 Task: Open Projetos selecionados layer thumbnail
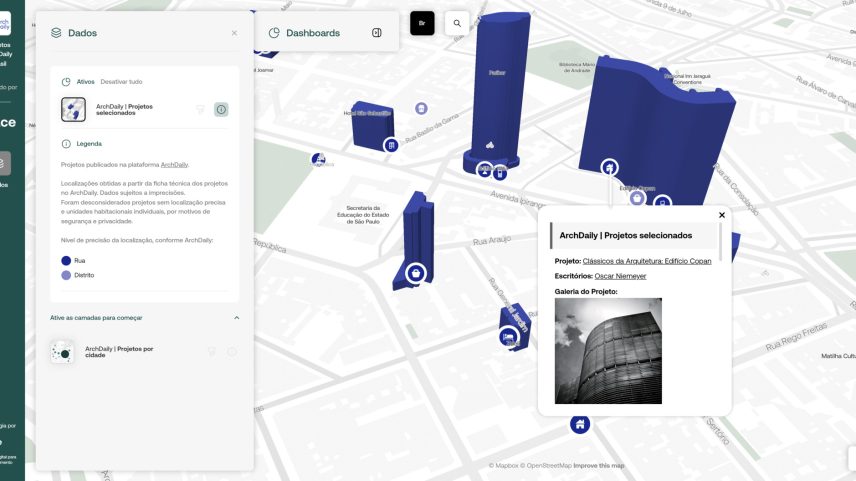73,109
